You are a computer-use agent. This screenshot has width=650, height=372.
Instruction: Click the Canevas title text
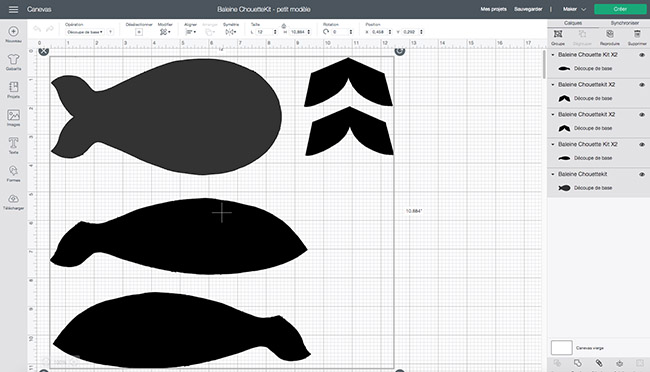[x=39, y=9]
